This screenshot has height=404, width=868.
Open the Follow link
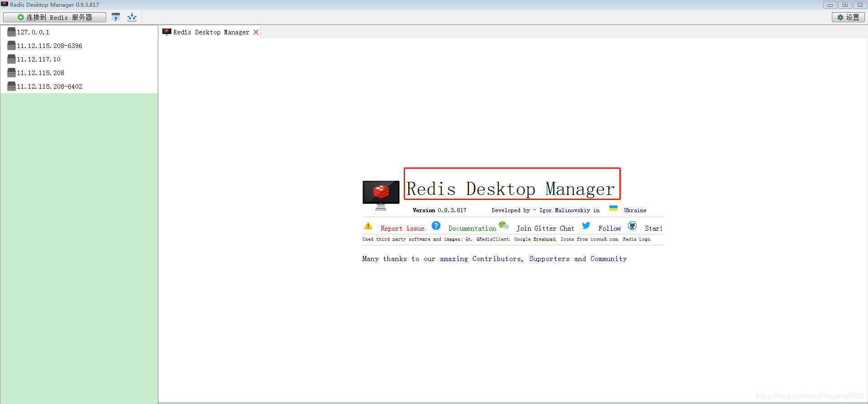[609, 228]
